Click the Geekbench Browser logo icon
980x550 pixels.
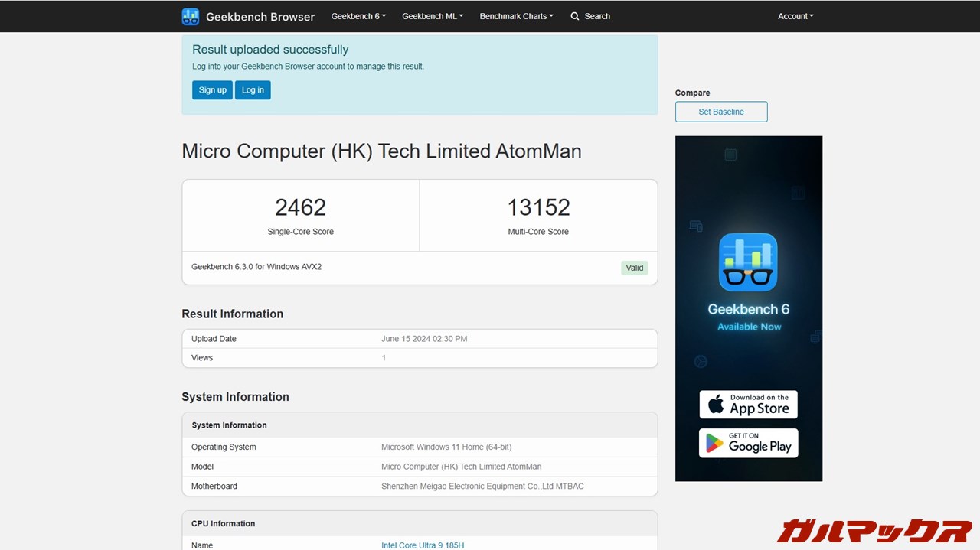pyautogui.click(x=191, y=16)
